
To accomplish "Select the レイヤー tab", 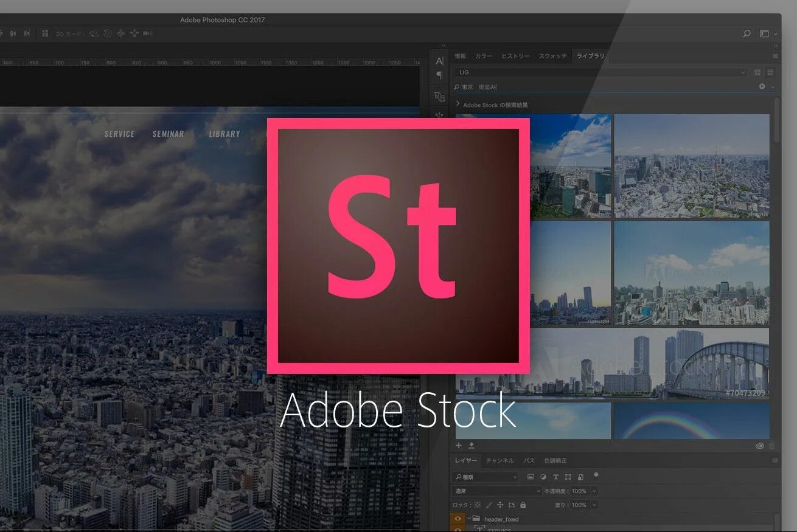I will (466, 461).
